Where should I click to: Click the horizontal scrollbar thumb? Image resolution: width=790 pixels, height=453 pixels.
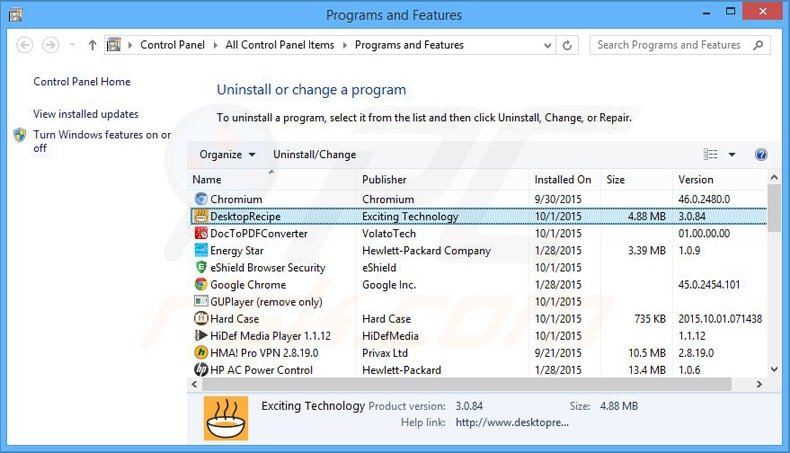coord(467,384)
